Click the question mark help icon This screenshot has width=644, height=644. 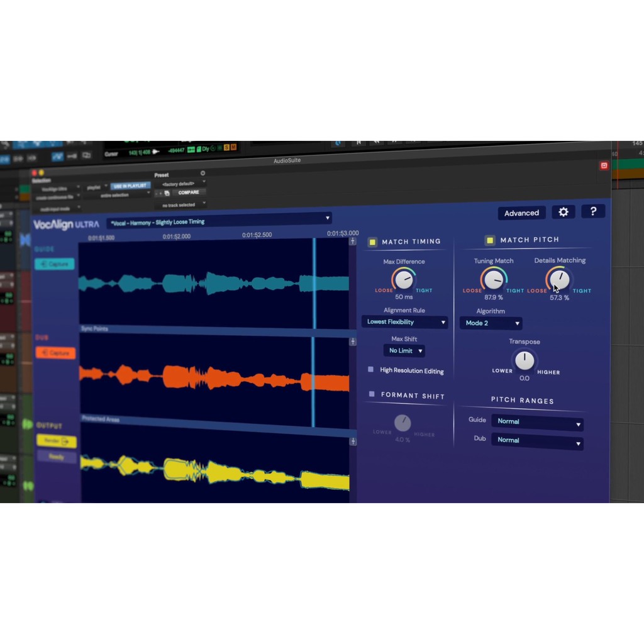[593, 211]
